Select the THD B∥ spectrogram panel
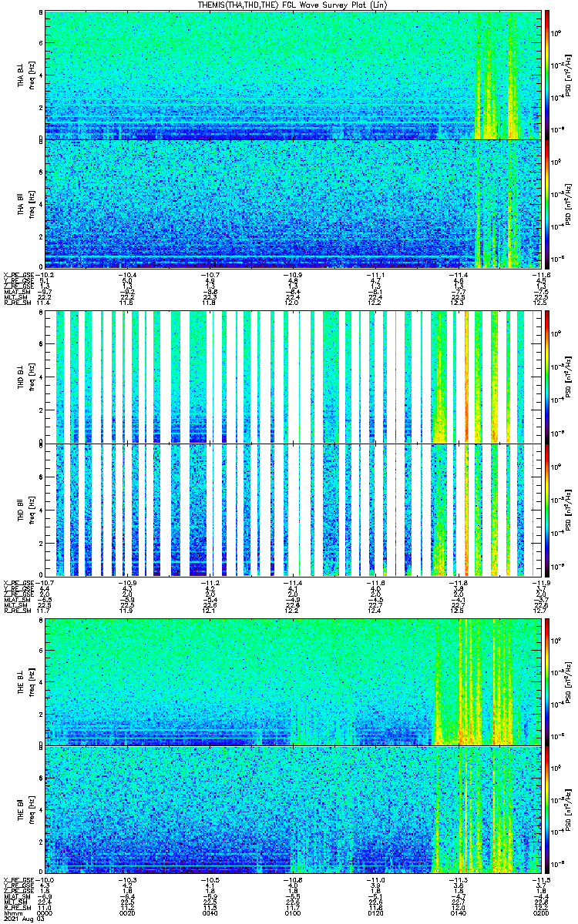 (x=293, y=509)
